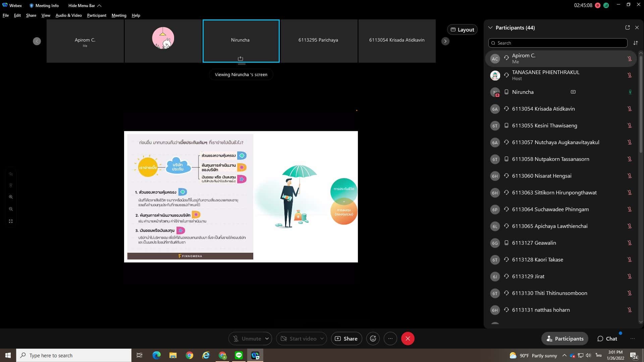Viewport: 644px width, 362px height.
Task: Open more options ellipsis in control bar
Action: pyautogui.click(x=390, y=339)
